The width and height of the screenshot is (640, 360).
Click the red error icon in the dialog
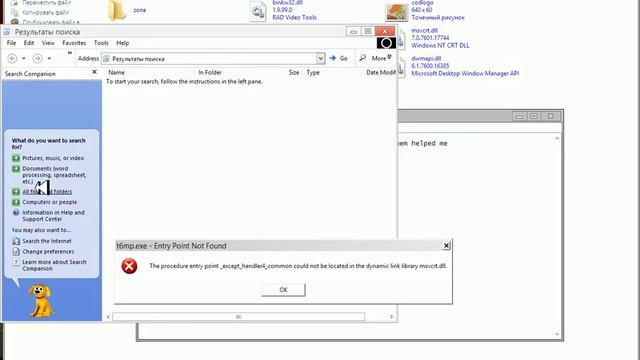[x=129, y=266]
